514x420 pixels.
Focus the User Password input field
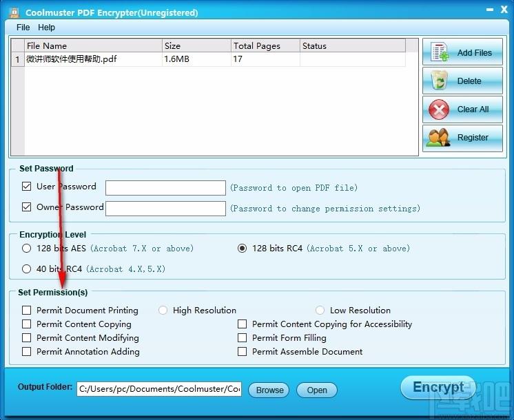click(x=165, y=188)
